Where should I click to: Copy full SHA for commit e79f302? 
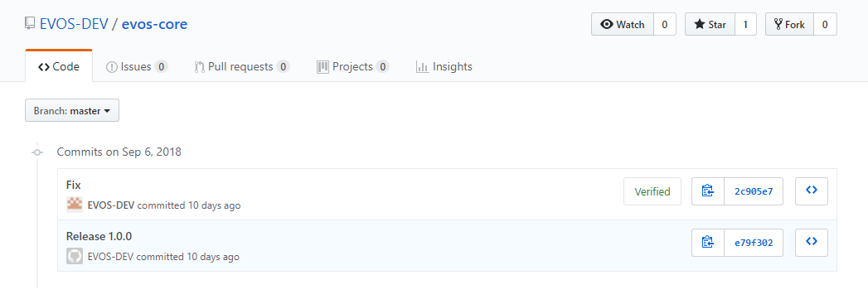[708, 243]
